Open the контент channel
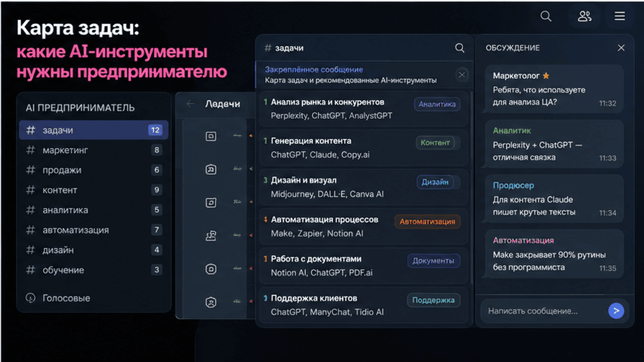The height and width of the screenshot is (362, 644). click(x=93, y=190)
